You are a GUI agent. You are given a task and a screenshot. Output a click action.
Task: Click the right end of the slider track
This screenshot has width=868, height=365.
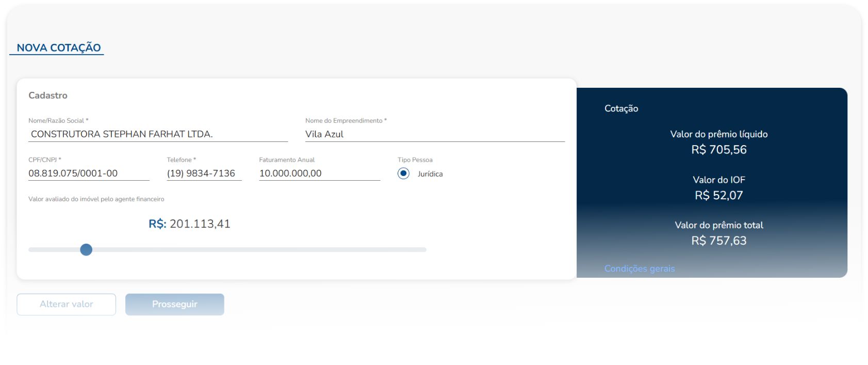tap(423, 250)
